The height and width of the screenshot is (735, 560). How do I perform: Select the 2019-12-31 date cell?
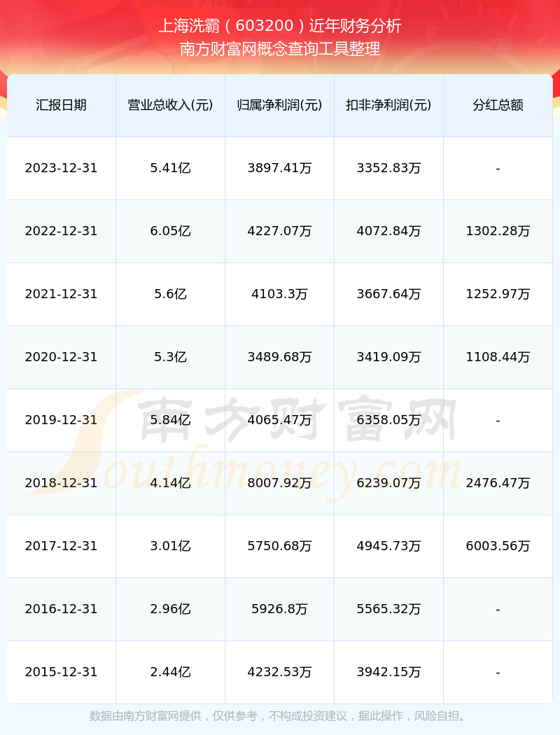click(62, 420)
